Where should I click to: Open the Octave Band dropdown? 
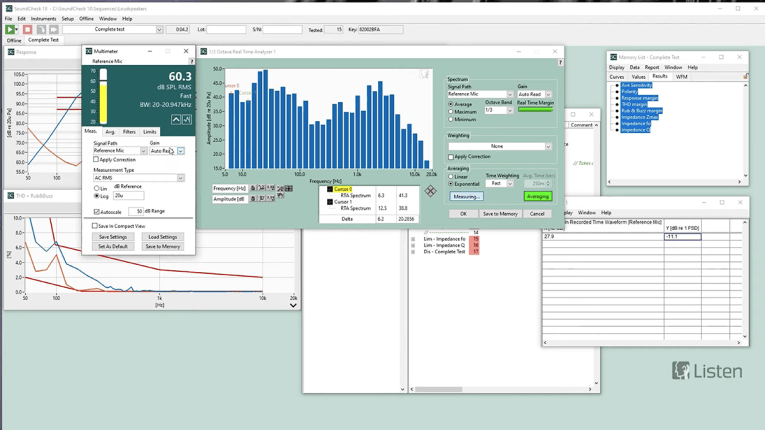click(510, 110)
